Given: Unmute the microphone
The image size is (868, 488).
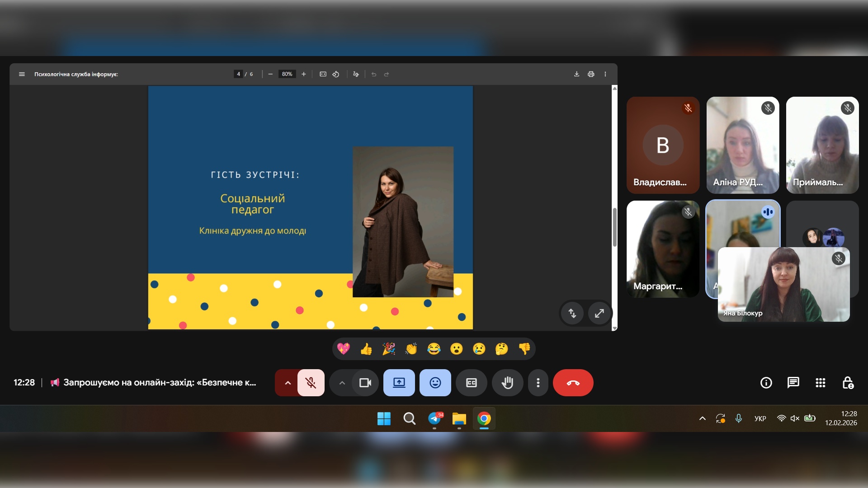Looking at the screenshot, I should click(311, 383).
